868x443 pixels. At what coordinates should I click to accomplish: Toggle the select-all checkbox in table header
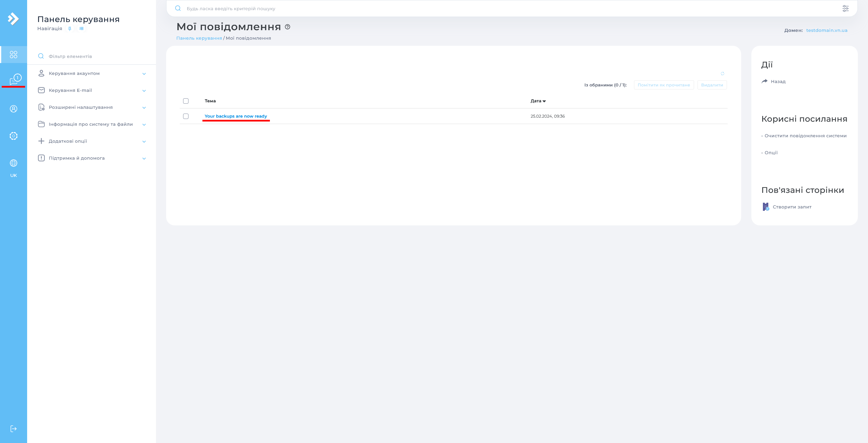185,101
